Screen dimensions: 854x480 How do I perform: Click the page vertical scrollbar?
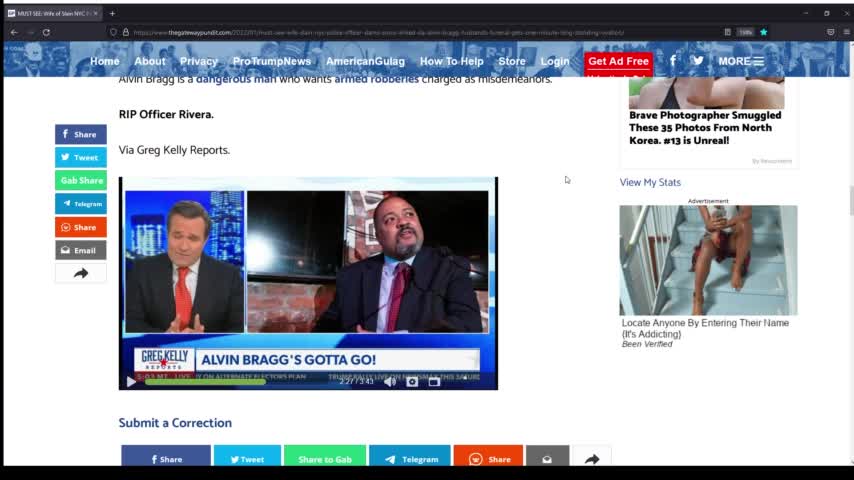851,200
